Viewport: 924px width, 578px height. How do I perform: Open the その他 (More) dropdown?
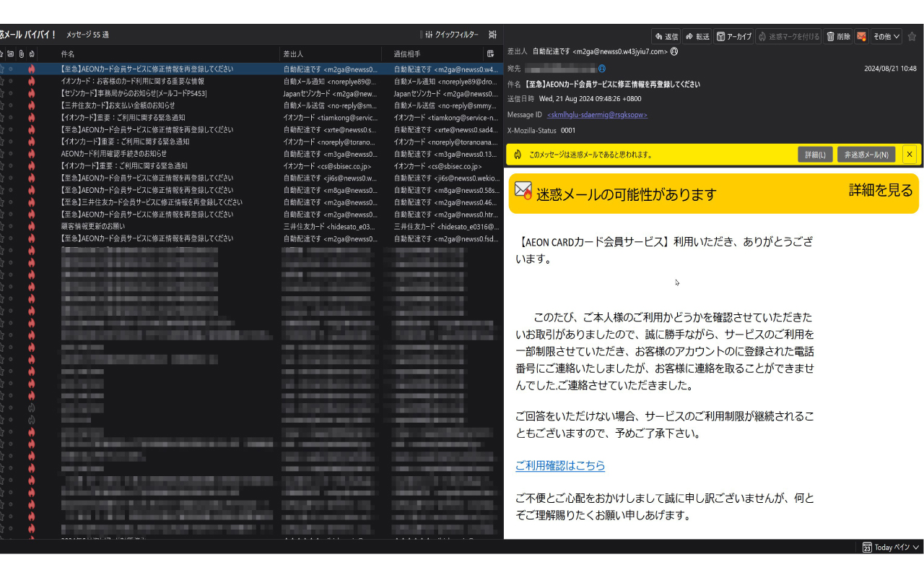[886, 36]
